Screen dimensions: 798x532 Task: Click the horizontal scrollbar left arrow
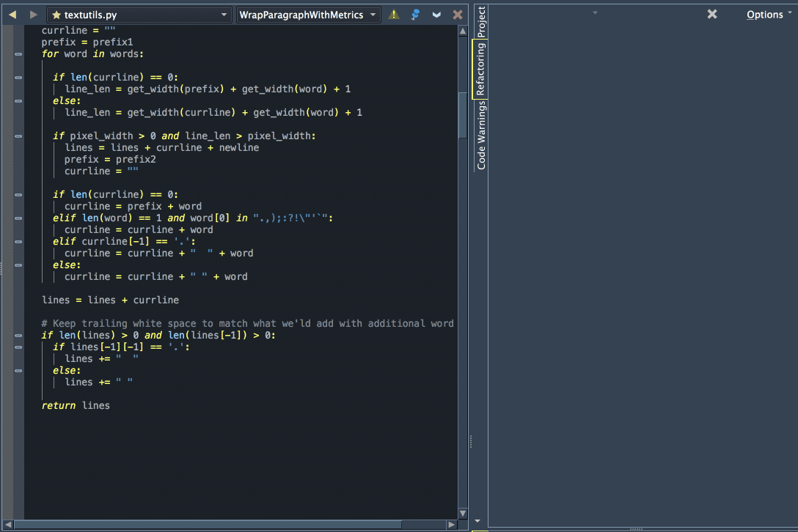[x=8, y=525]
